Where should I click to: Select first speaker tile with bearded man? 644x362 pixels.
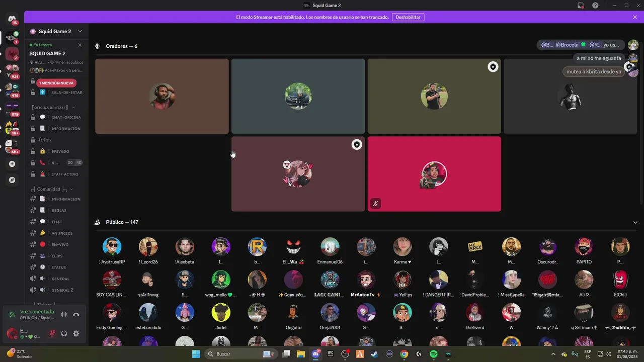[x=162, y=96]
